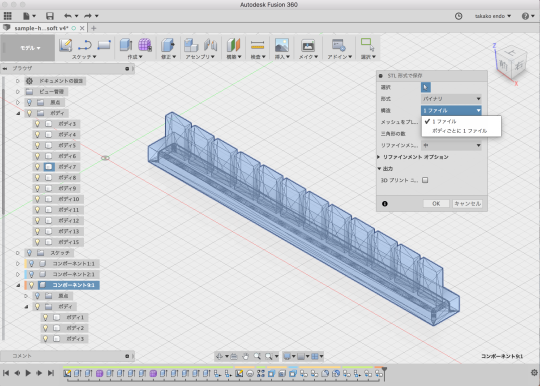Open the takako endo account menu
This screenshot has height=386, width=540.
pyautogui.click(x=493, y=16)
